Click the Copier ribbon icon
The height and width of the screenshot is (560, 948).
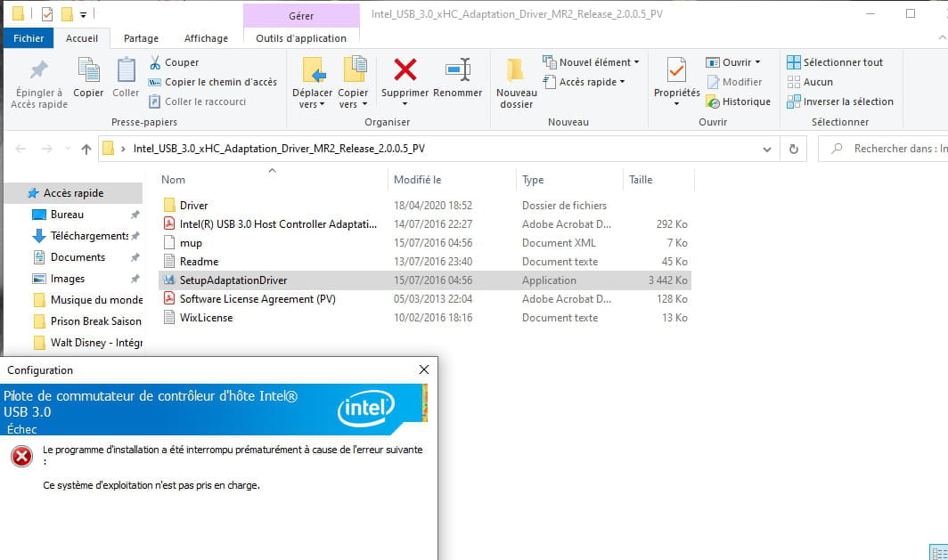[x=88, y=70]
